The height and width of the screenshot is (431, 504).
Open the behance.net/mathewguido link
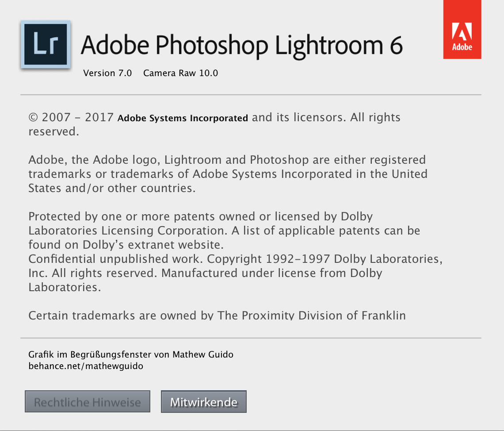(x=86, y=366)
